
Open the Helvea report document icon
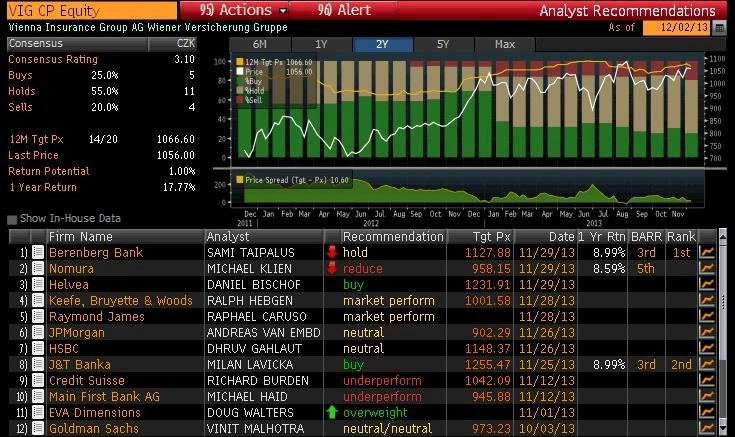click(38, 285)
